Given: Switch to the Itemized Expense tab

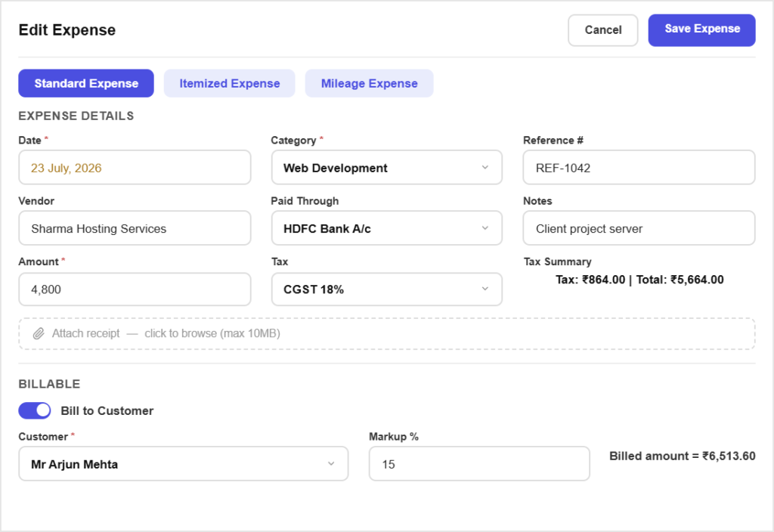Looking at the screenshot, I should click(x=230, y=83).
